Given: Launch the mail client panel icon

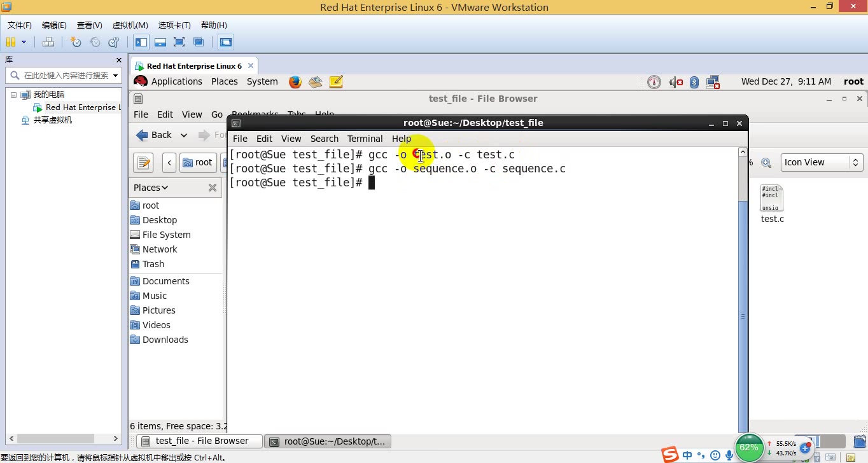Looking at the screenshot, I should click(x=316, y=81).
